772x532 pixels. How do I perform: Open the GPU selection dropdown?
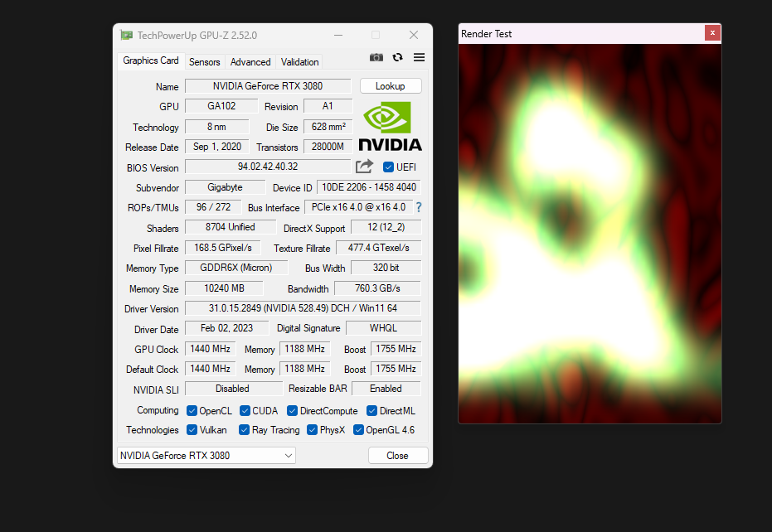click(206, 456)
